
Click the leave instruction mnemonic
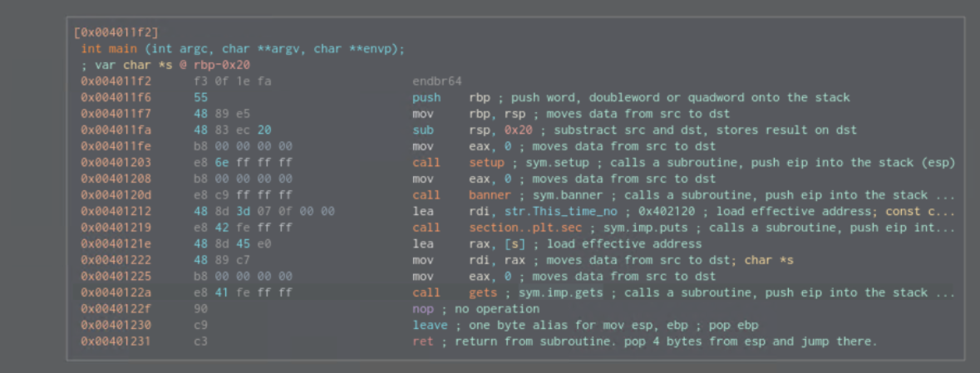tap(430, 325)
